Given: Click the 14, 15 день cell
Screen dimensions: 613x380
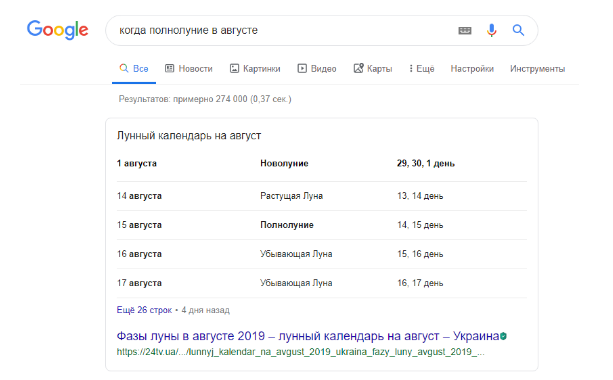Looking at the screenshot, I should (x=420, y=225).
